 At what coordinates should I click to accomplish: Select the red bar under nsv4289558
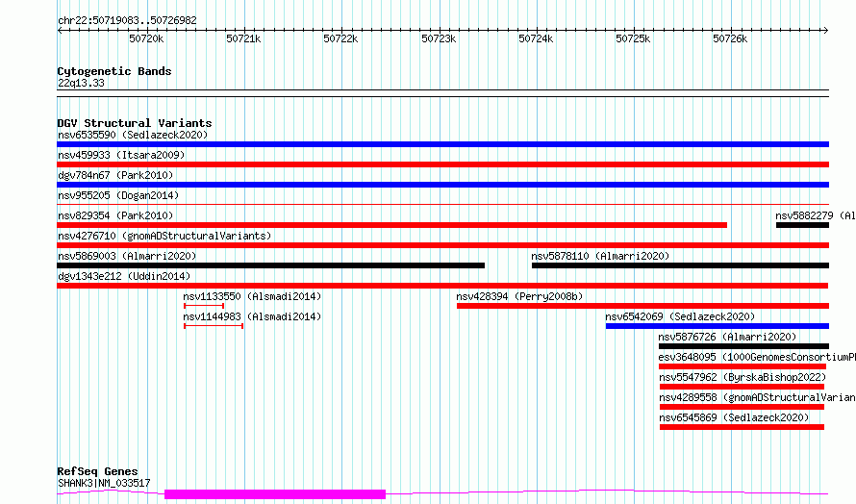coord(742,407)
